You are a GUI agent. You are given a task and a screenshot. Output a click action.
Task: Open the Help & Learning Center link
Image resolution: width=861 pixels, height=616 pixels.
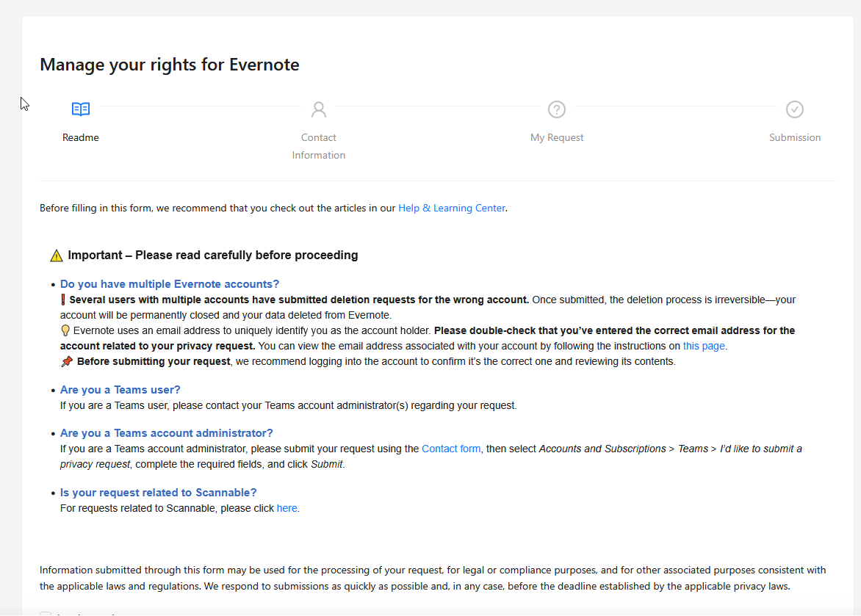(x=451, y=208)
